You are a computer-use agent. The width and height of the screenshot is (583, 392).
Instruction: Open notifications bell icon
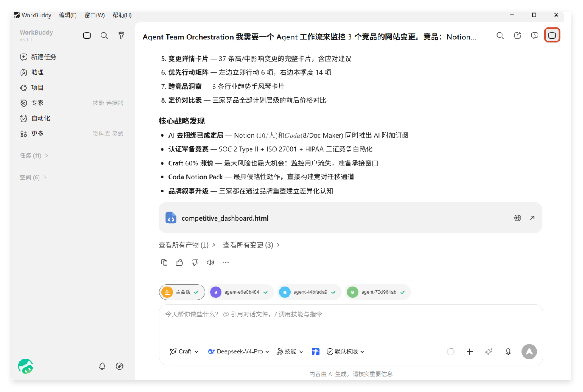click(x=102, y=366)
